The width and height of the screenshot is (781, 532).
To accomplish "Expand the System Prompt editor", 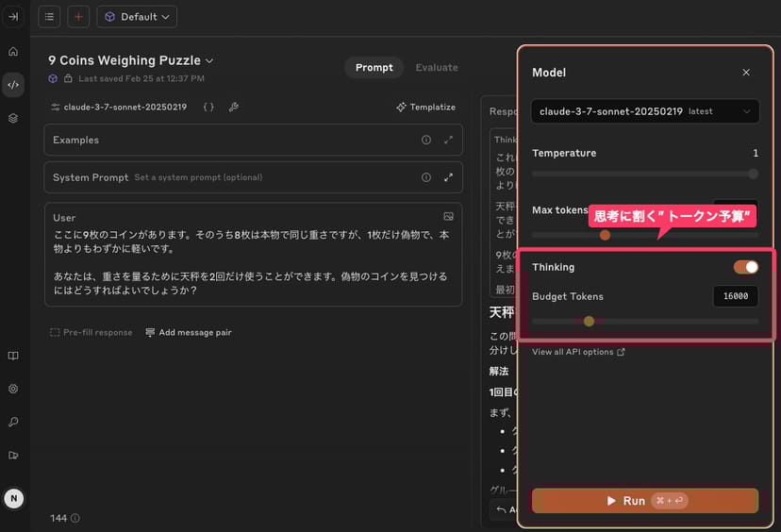I will tap(448, 177).
